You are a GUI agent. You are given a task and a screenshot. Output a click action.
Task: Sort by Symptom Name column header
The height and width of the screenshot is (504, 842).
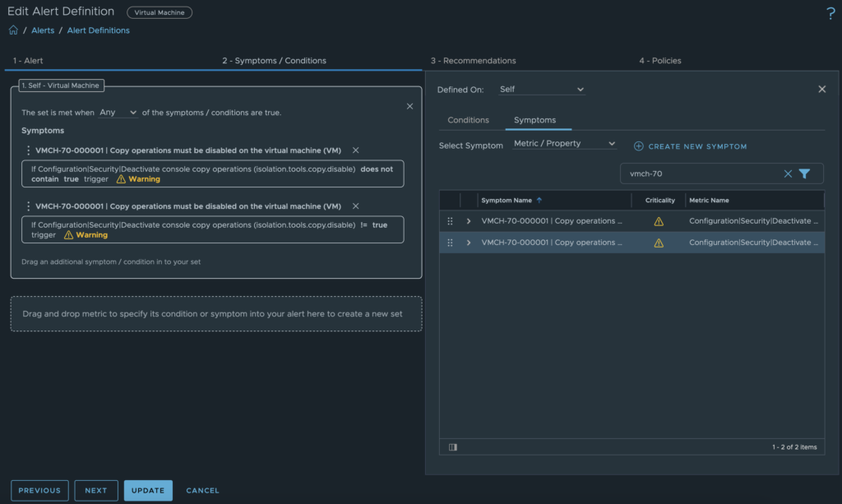click(507, 201)
